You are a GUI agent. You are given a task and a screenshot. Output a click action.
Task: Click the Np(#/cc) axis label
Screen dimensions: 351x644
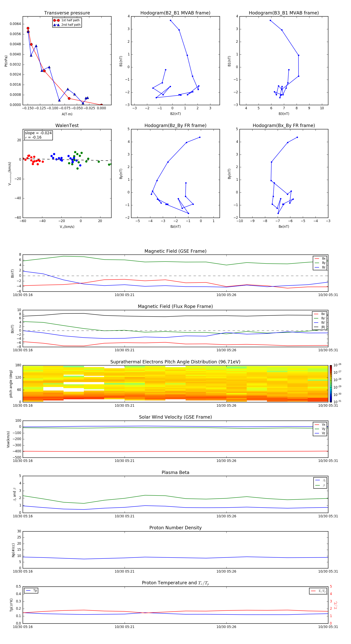(13, 550)
